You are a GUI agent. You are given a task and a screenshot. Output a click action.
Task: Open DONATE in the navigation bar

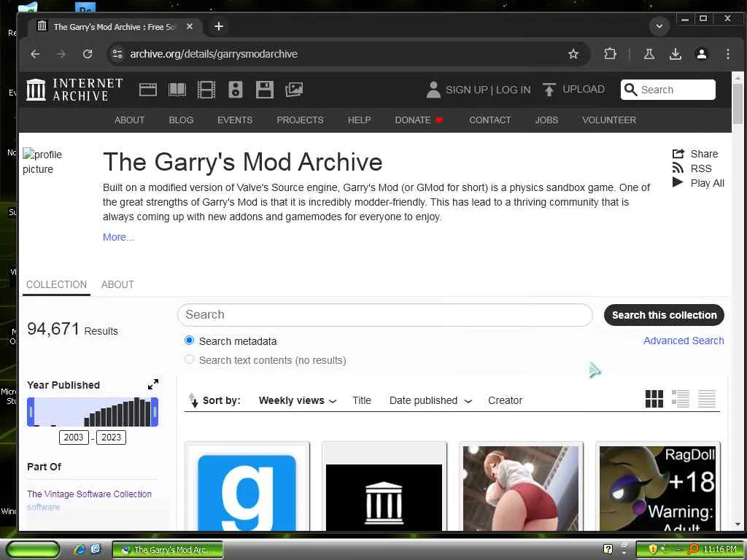click(x=419, y=120)
